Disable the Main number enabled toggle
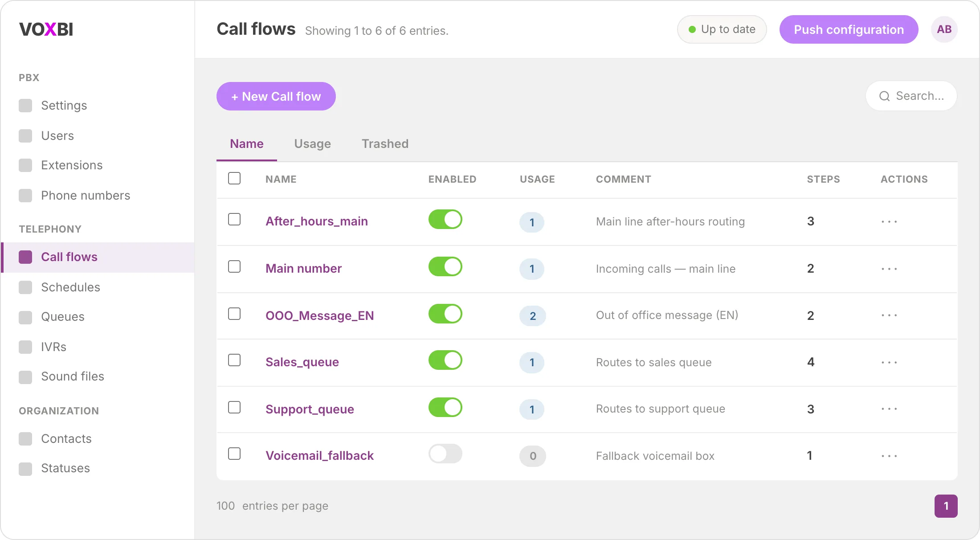 pyautogui.click(x=445, y=266)
